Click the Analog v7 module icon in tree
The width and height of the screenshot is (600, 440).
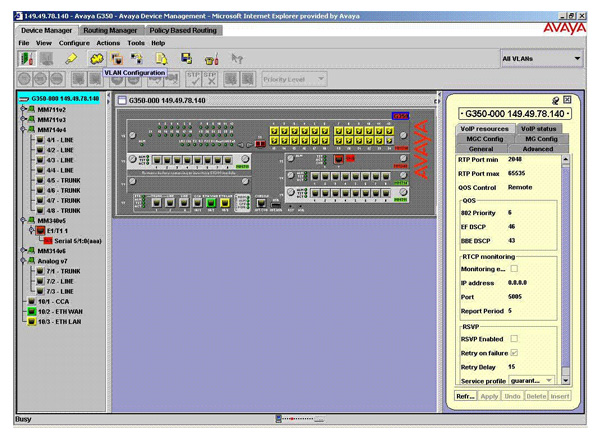pyautogui.click(x=32, y=261)
